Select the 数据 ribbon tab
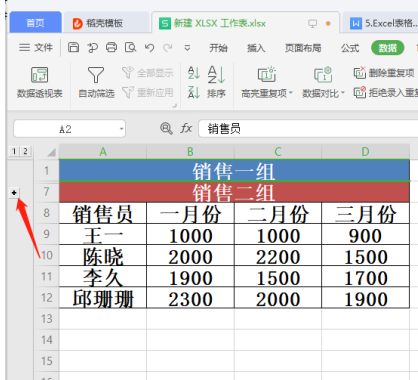The width and height of the screenshot is (418, 380). [x=388, y=48]
